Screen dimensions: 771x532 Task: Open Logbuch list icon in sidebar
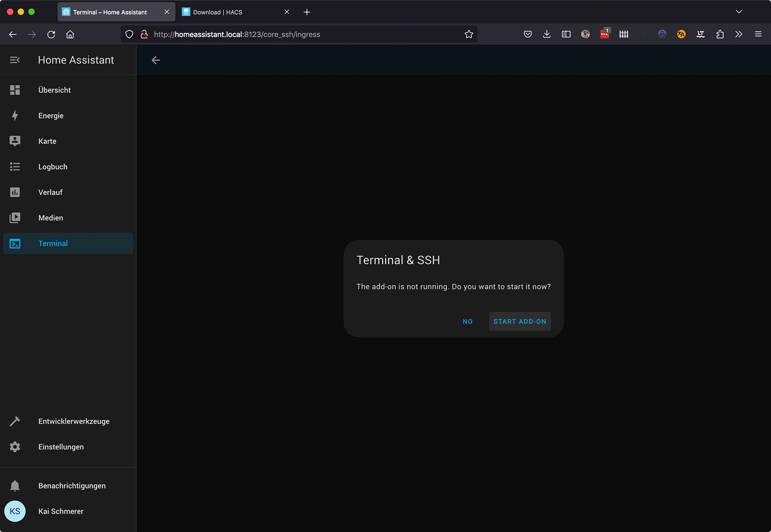[15, 167]
